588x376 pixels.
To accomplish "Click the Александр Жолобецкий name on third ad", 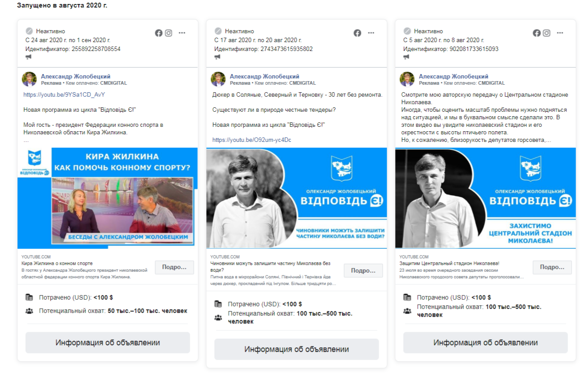I will coord(454,76).
